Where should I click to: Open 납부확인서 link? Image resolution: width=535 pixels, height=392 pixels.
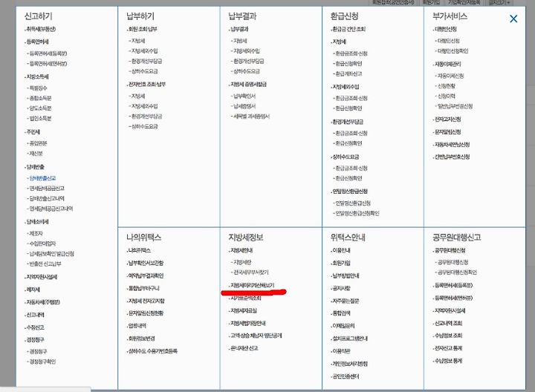pos(244,96)
